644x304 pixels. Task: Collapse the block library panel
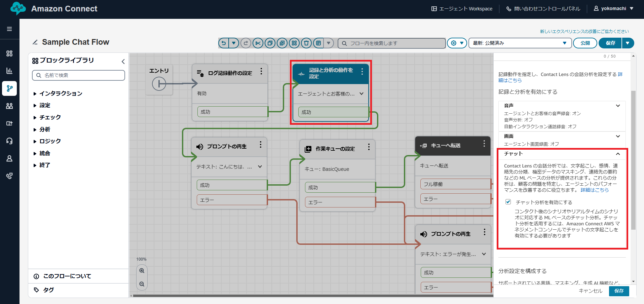[x=123, y=61]
